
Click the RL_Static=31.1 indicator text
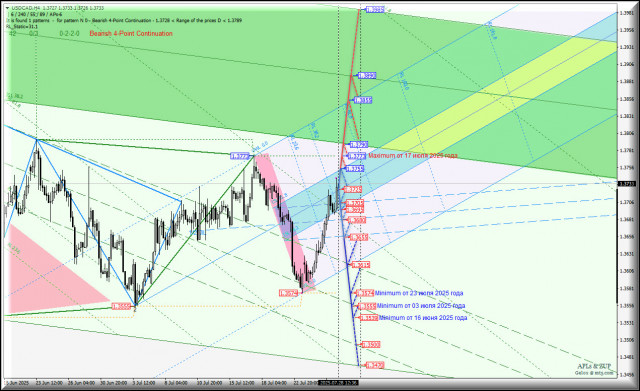(x=22, y=27)
